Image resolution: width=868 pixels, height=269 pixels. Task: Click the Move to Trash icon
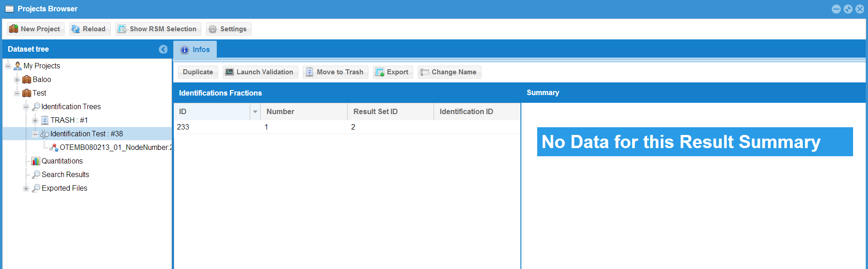pos(310,72)
